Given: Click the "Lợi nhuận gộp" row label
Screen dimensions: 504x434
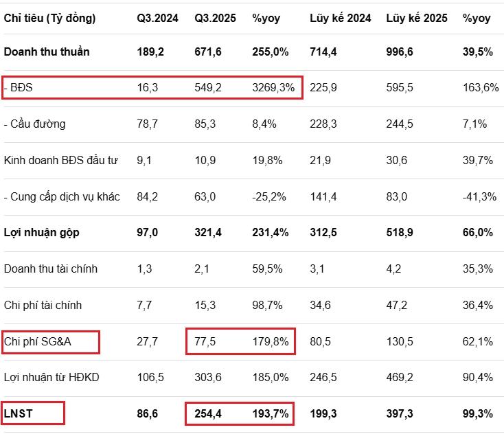Looking at the screenshot, I should [41, 233].
